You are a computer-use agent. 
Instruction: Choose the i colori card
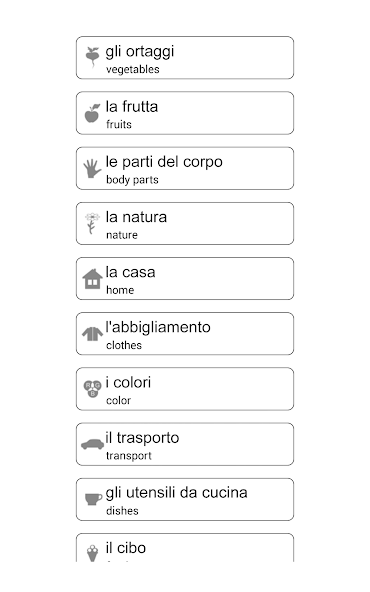point(185,389)
